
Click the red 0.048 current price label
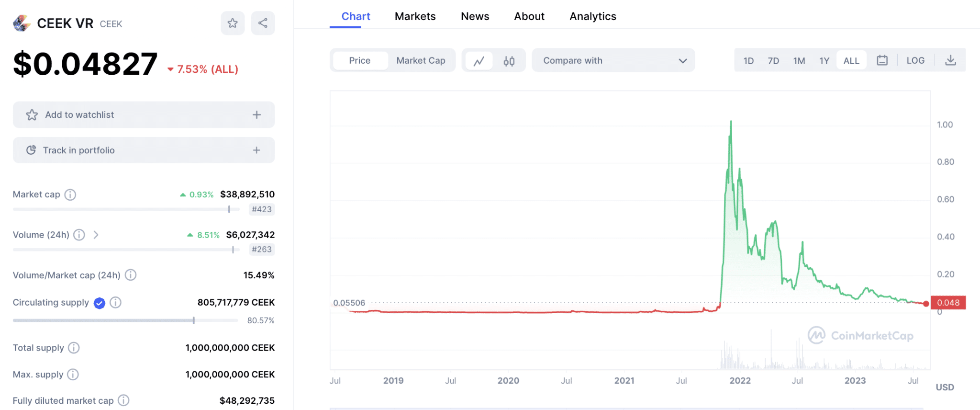click(948, 303)
